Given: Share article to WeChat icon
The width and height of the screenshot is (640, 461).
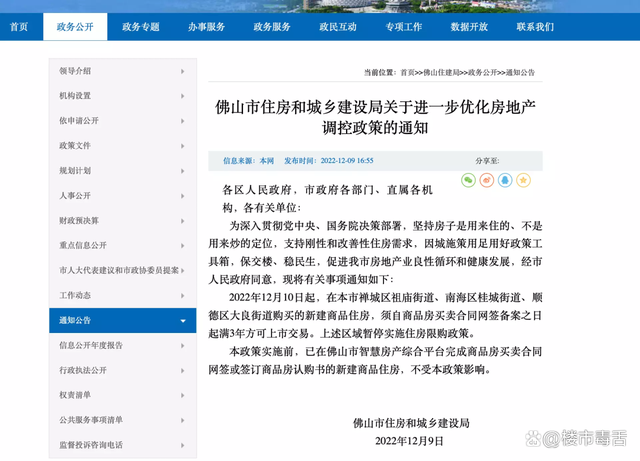Looking at the screenshot, I should pyautogui.click(x=469, y=180).
